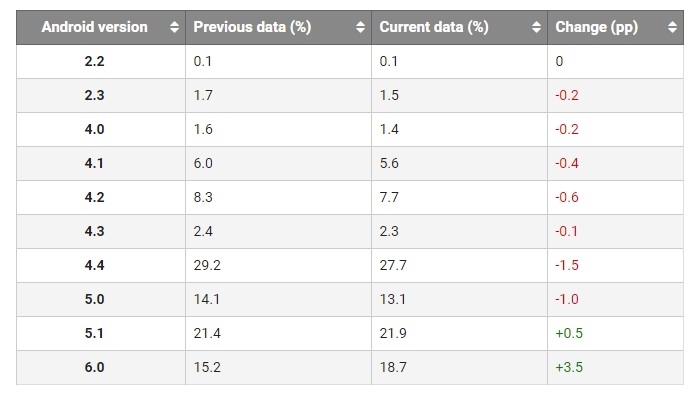Select the version 5.1 row label
688x397 pixels.
click(94, 333)
